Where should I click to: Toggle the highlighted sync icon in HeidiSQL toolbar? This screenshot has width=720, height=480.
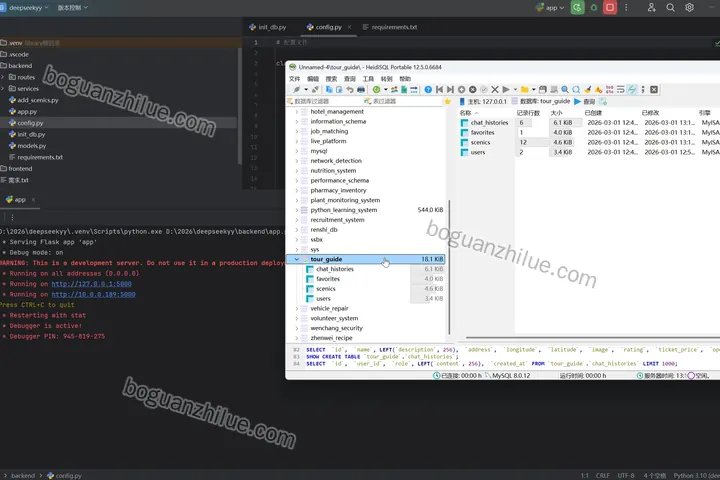(632, 90)
